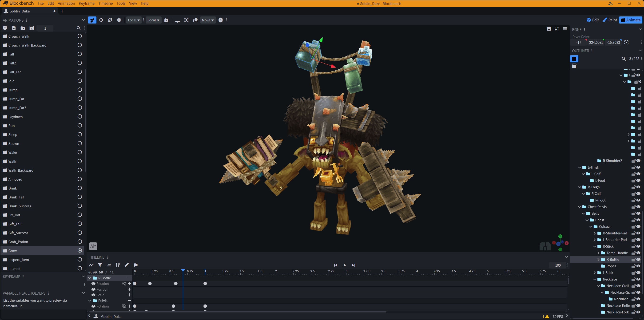Image resolution: width=644 pixels, height=320 pixels.
Task: Click the lock icon beside Local dropdown
Action: (166, 20)
